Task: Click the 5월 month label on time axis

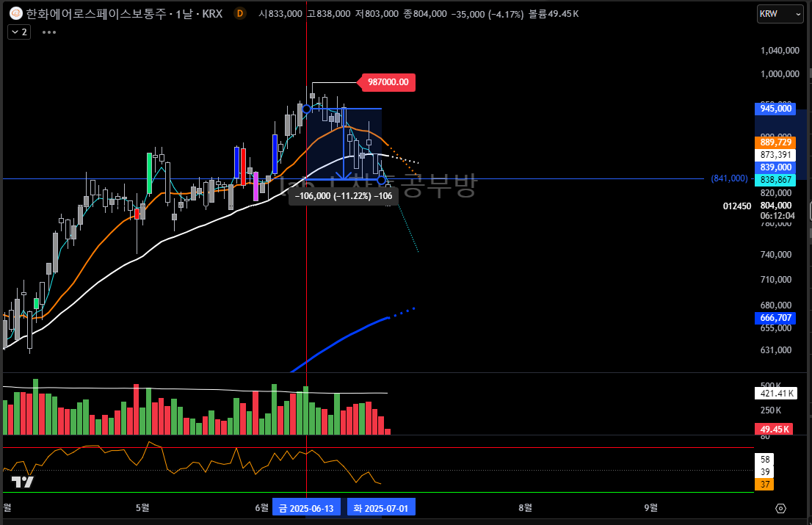Action: coord(142,507)
